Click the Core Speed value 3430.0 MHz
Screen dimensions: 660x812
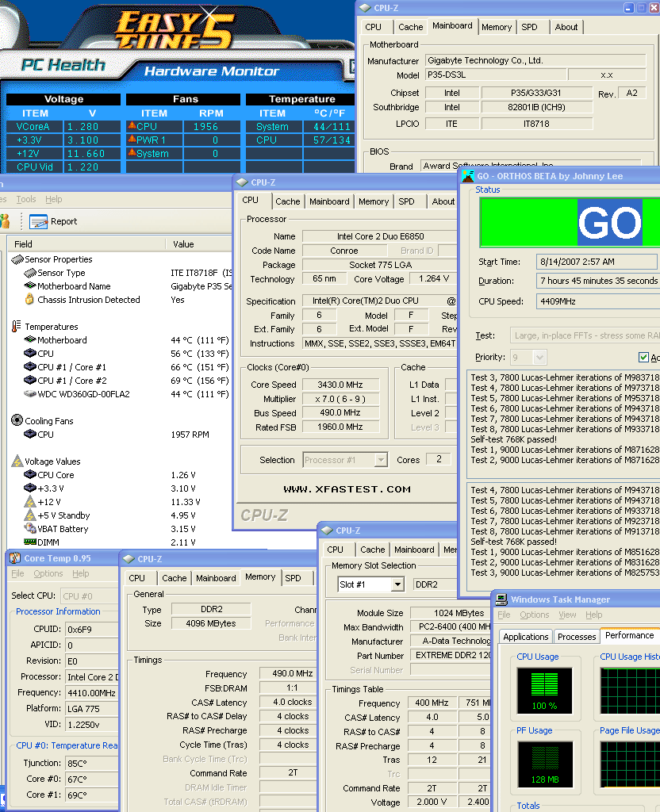(x=340, y=385)
